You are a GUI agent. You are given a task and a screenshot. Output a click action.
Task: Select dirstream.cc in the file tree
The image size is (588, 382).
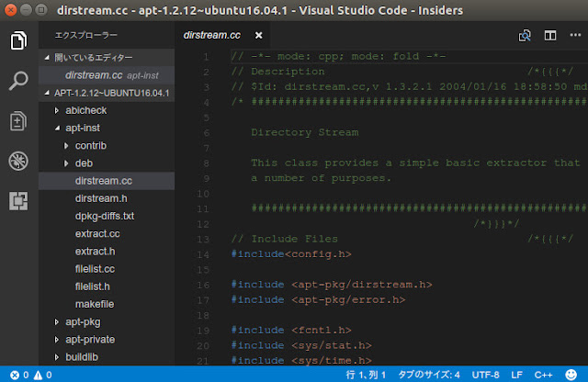click(x=107, y=181)
